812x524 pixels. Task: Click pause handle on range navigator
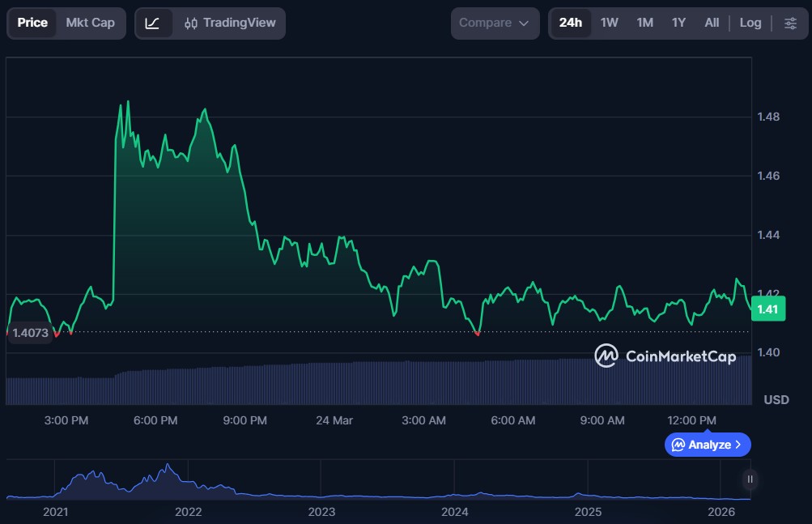750,479
